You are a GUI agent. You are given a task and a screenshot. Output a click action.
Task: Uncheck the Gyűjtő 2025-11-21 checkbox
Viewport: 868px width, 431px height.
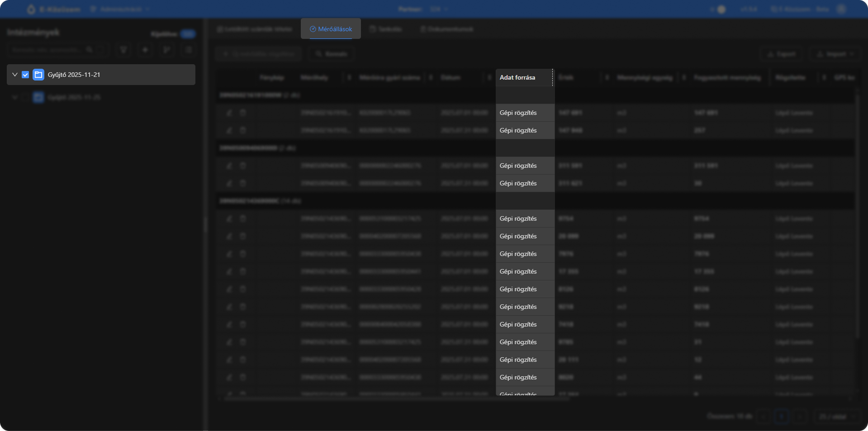[x=25, y=75]
